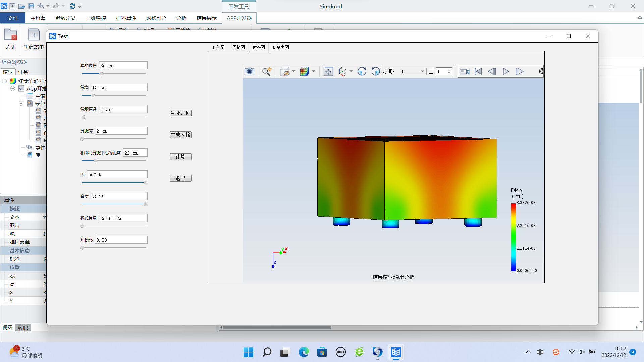Viewport: 644px width, 362px height.
Task: Click the Undo arrow icon
Action: [x=41, y=6]
